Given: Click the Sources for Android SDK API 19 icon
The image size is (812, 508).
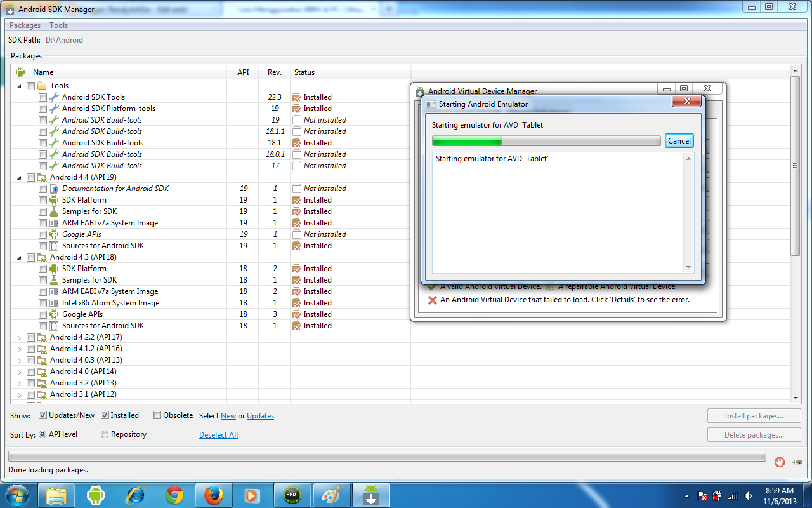Looking at the screenshot, I should point(54,246).
